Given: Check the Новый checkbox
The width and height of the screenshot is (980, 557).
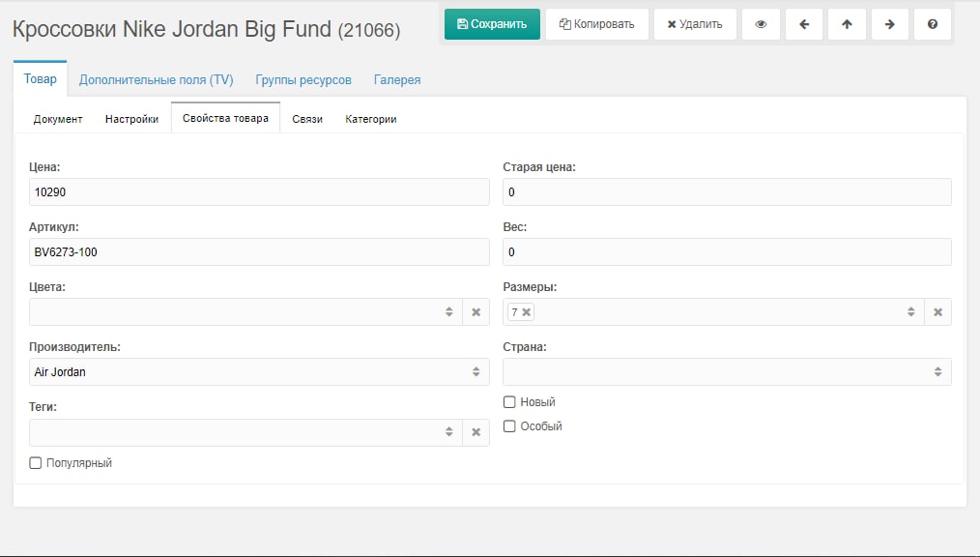Looking at the screenshot, I should pyautogui.click(x=509, y=402).
